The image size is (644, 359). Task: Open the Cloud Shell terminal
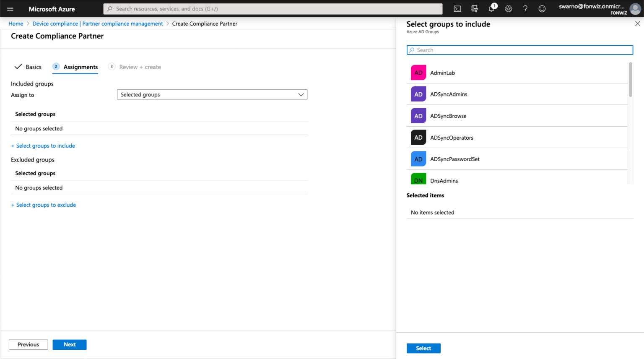457,8
